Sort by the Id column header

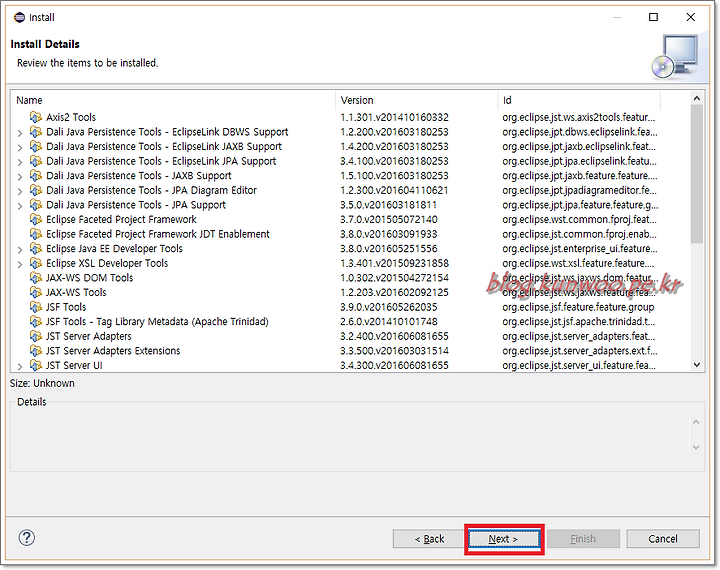[579, 100]
